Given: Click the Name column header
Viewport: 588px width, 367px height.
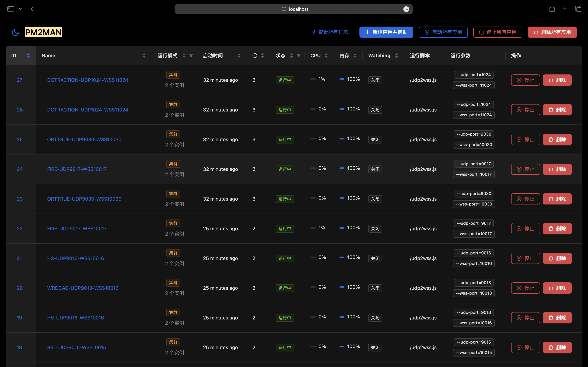Looking at the screenshot, I should click(48, 56).
